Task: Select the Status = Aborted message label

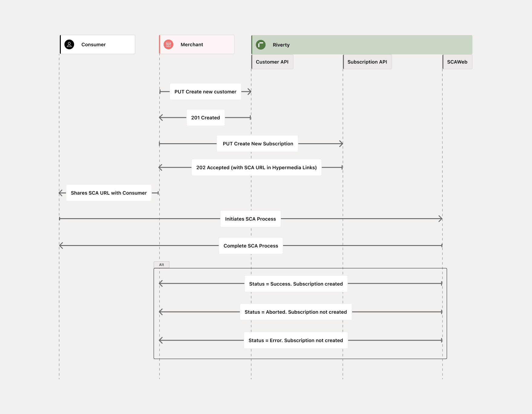Action: [x=296, y=312]
